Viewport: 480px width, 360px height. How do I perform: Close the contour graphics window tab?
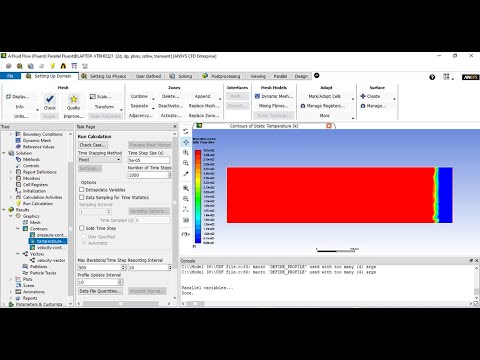coord(329,126)
